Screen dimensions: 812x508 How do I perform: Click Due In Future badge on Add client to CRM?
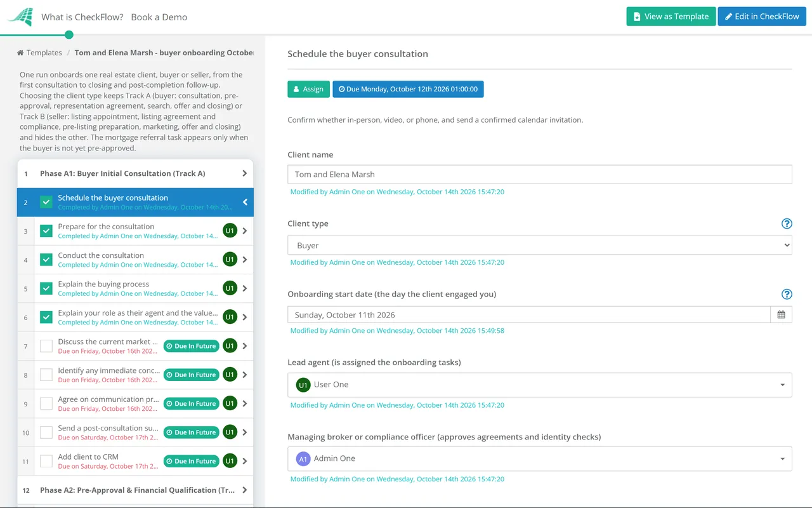pos(191,461)
